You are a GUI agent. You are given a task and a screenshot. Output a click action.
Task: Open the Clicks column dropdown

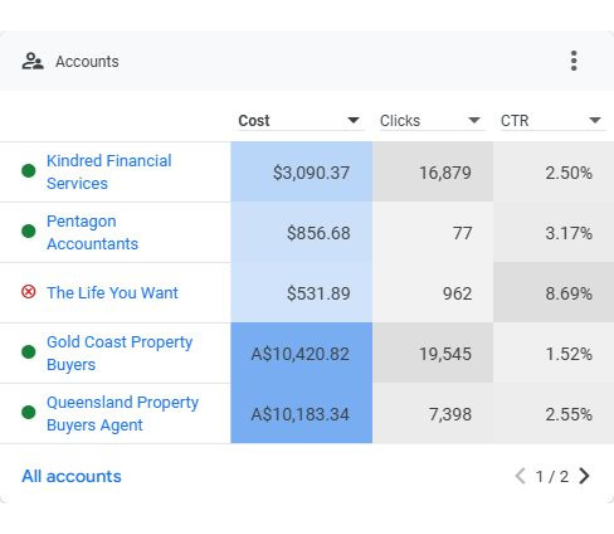[x=474, y=121]
